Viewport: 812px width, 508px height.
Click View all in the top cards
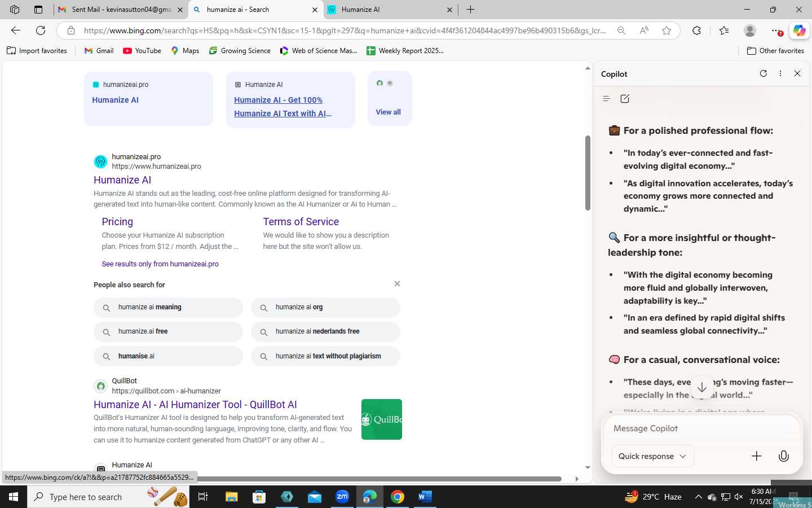point(388,112)
